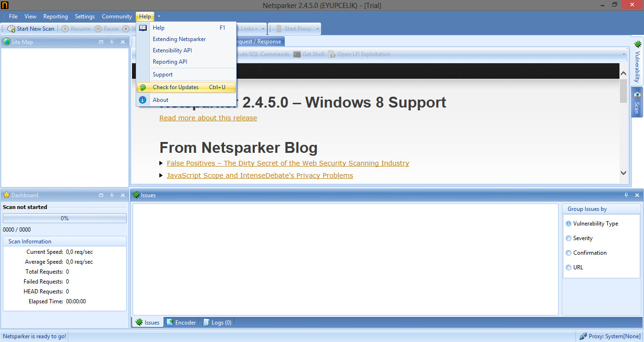The width and height of the screenshot is (644, 342).
Task: Click Proxy: System[None] status bar item
Action: [x=610, y=336]
